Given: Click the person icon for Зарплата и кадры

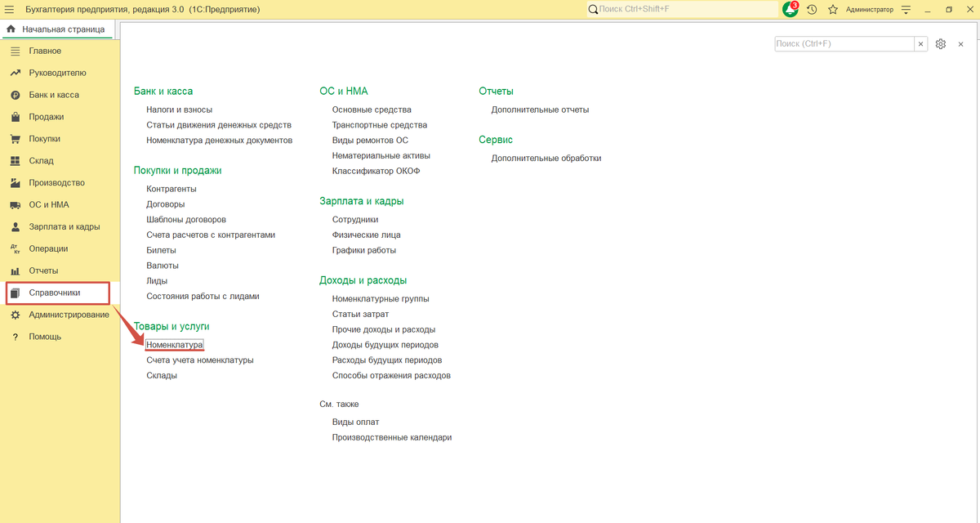Looking at the screenshot, I should click(x=15, y=227).
